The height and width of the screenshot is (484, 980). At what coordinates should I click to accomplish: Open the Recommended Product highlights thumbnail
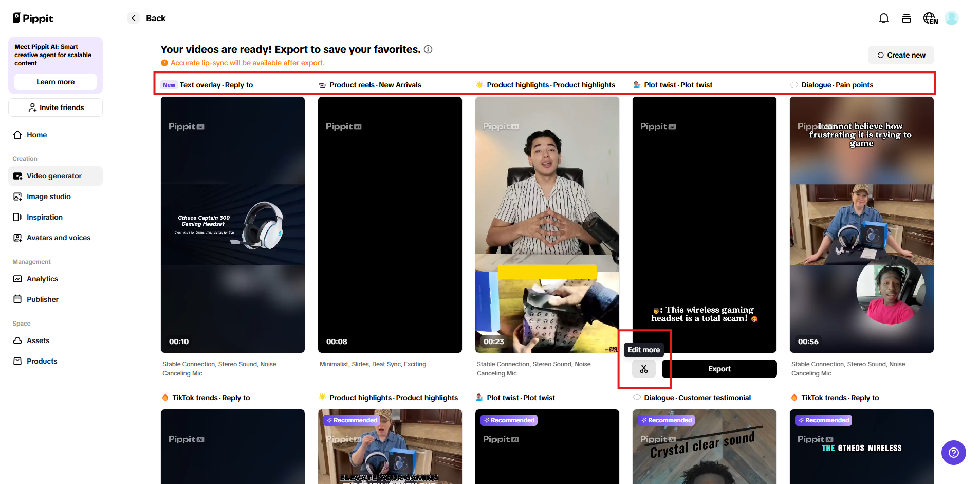click(390, 446)
